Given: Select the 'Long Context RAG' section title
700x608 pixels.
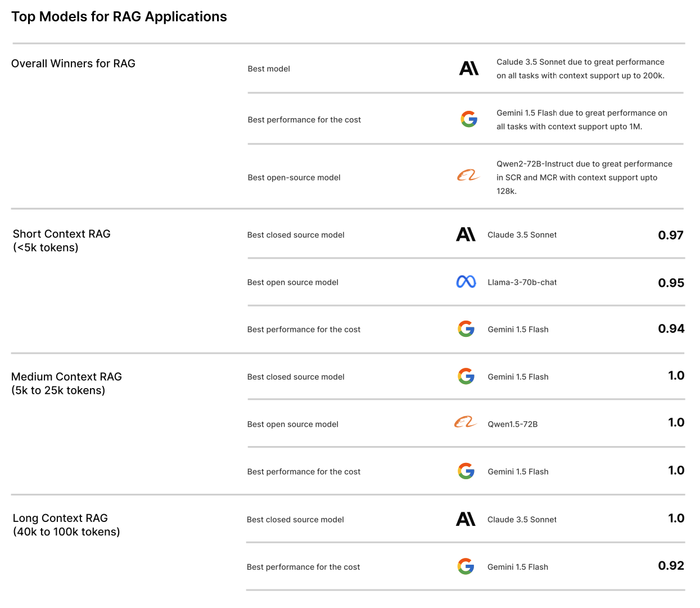Looking at the screenshot, I should pyautogui.click(x=60, y=518).
